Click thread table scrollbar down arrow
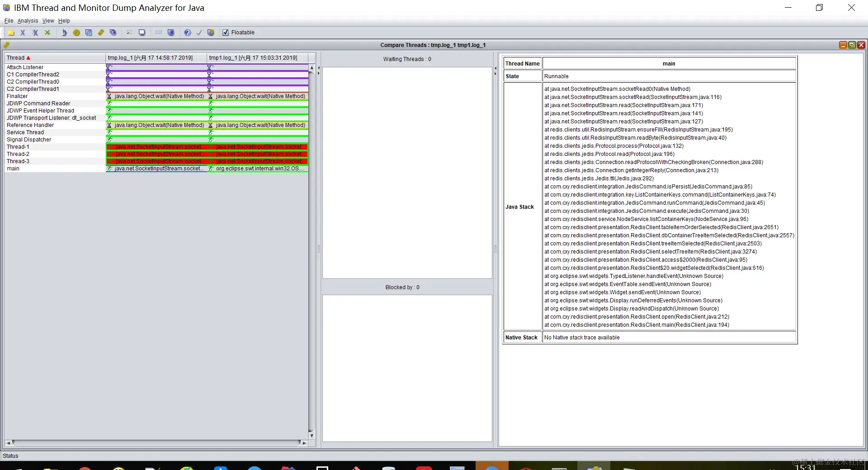Screen dimensions: 868x470 [x=311, y=436]
